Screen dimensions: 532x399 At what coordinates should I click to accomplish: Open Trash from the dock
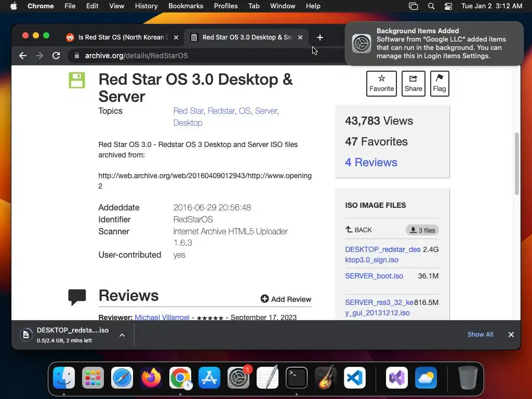(x=468, y=378)
